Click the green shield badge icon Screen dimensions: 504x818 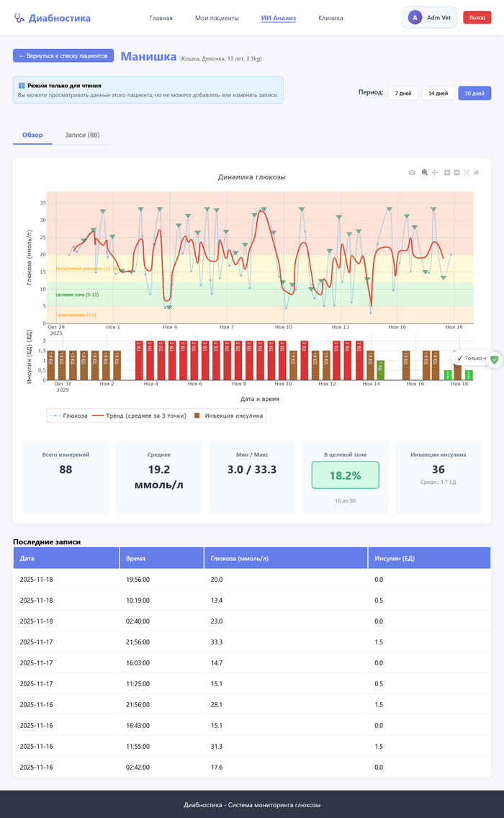coord(494,359)
